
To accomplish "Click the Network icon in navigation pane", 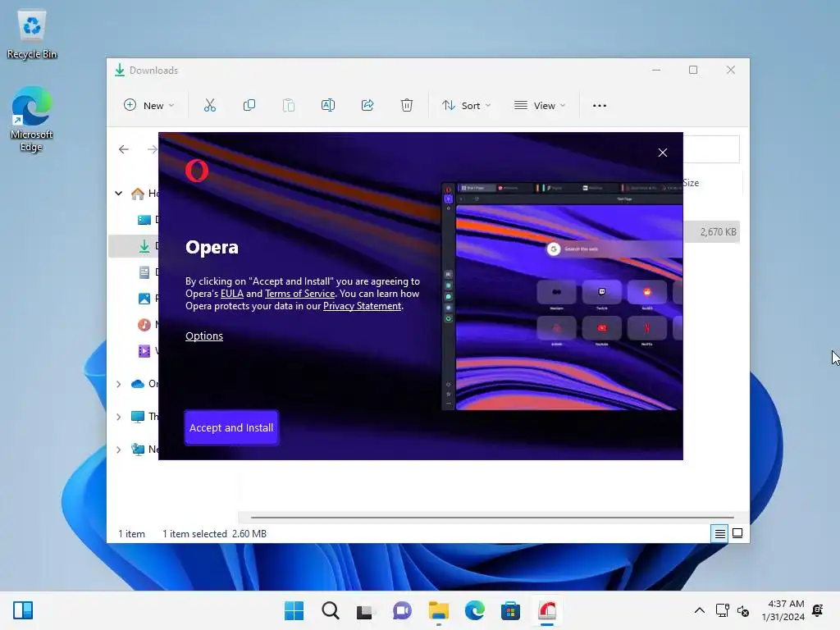I will coord(138,450).
